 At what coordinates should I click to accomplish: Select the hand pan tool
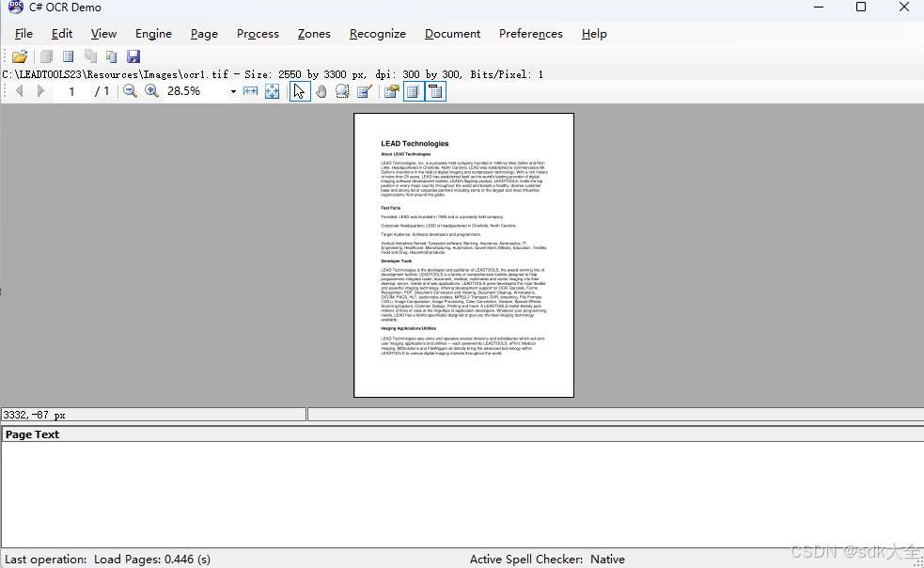click(x=321, y=91)
